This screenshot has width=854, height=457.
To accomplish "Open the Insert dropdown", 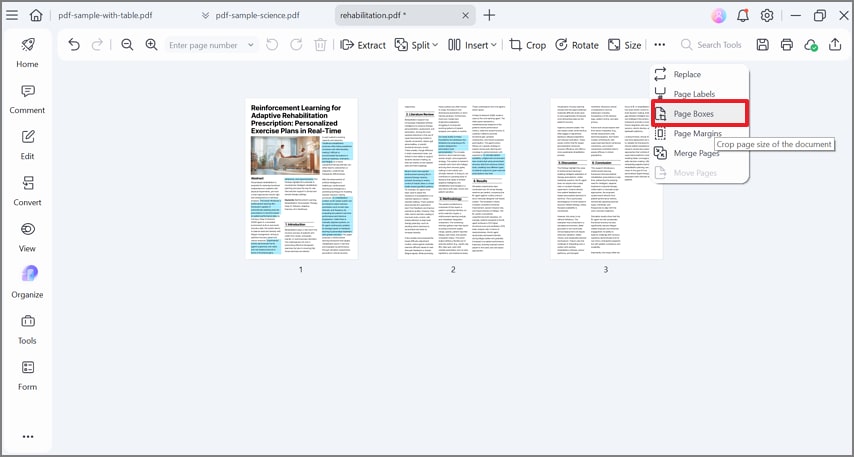I will pos(472,45).
